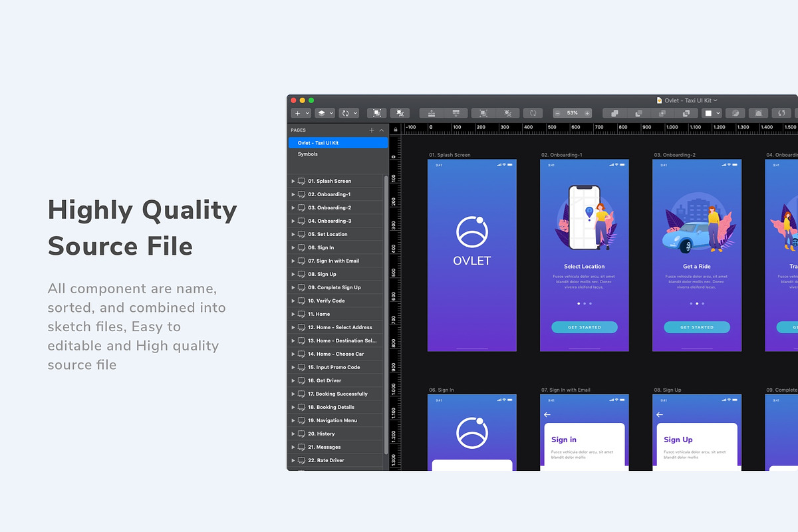
Task: Click artboard icon of 22. Rate Driver row
Action: [301, 460]
